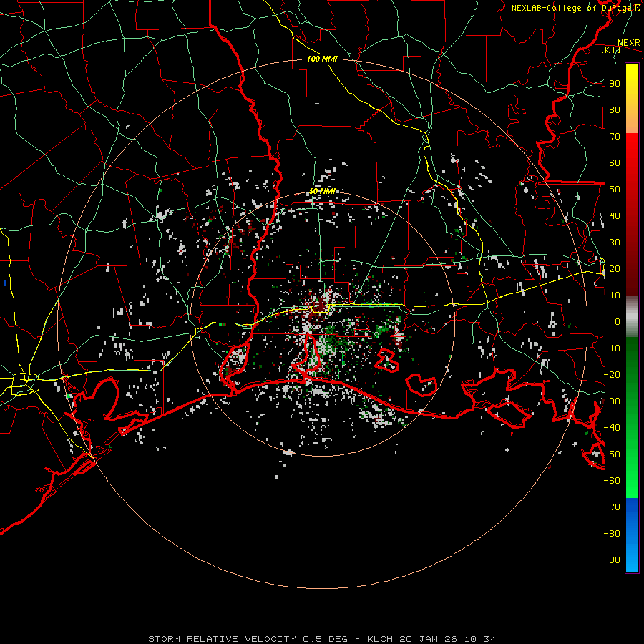The height and width of the screenshot is (644, 644).
Task: Click the positive 10 scale label
Action: pos(615,296)
